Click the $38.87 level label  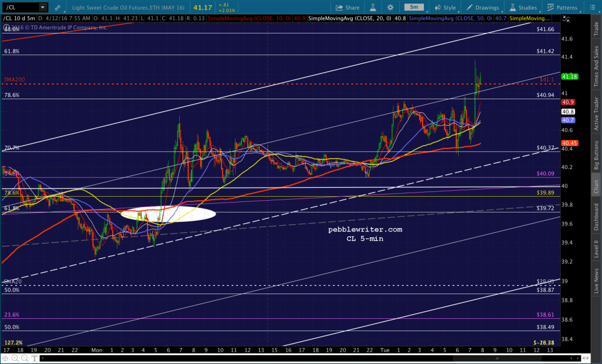click(x=545, y=290)
